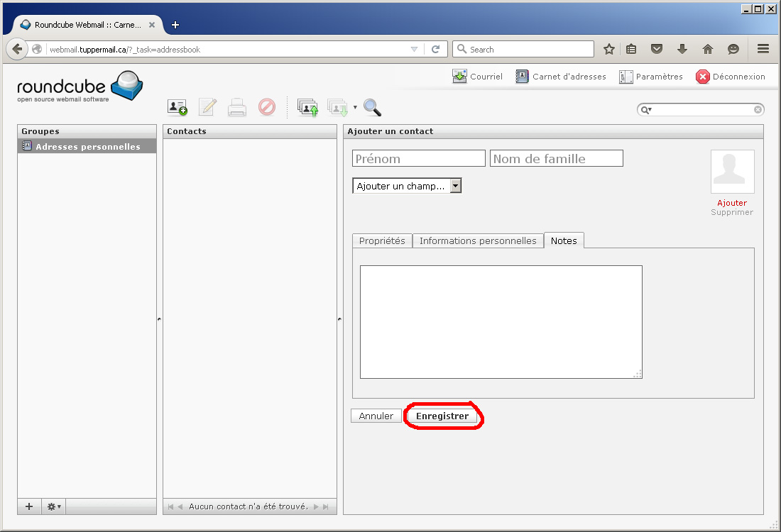781x532 pixels.
Task: Expand the export contacts dropdown arrow
Action: pos(355,108)
